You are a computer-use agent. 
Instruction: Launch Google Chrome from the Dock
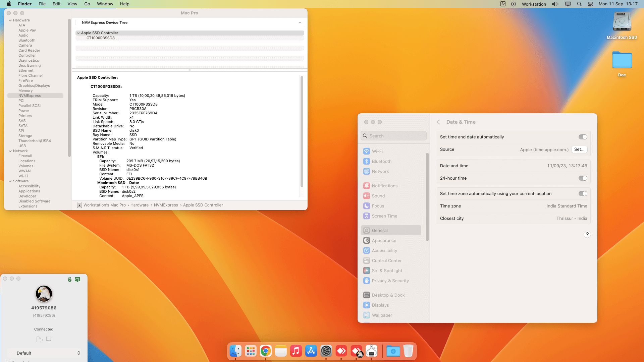point(266,351)
